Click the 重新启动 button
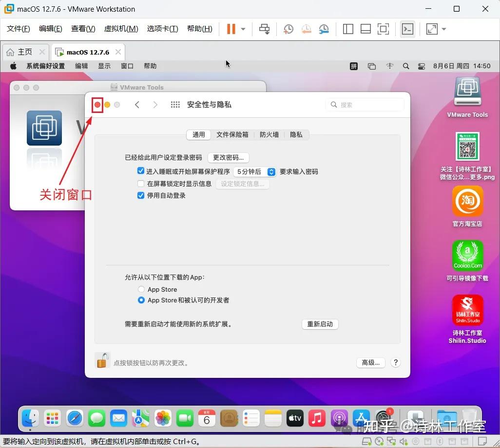The width and height of the screenshot is (500, 448). (x=320, y=324)
